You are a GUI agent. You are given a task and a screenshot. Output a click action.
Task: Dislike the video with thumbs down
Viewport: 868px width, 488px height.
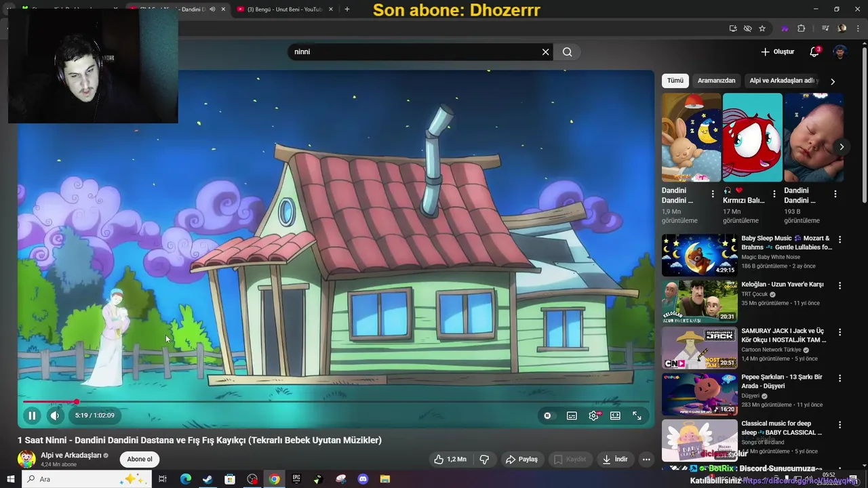tap(484, 459)
